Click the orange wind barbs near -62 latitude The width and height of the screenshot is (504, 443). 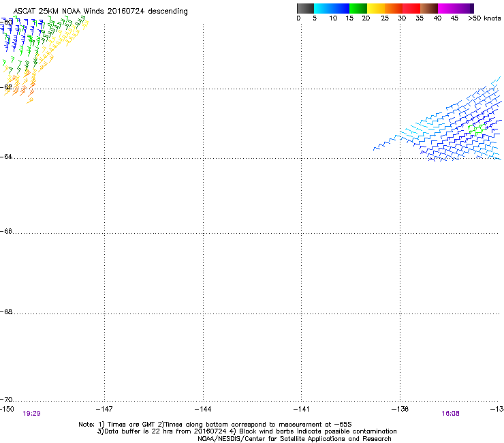click(x=19, y=87)
